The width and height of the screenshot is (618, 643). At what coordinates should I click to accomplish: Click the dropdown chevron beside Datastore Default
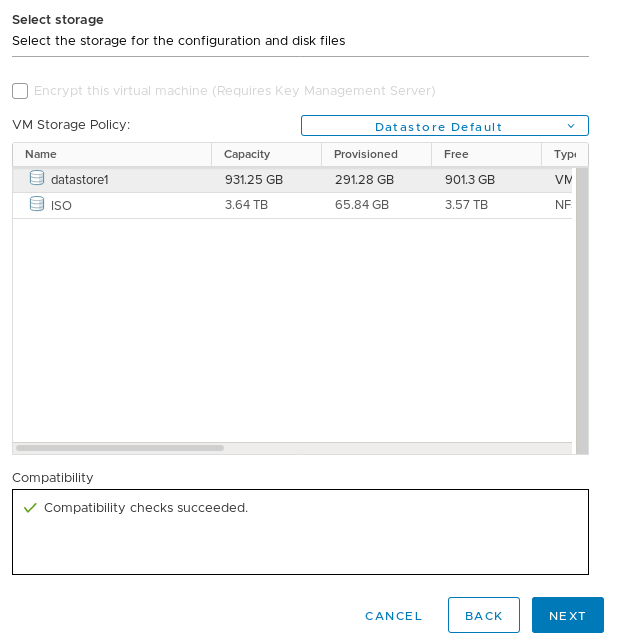(x=571, y=126)
